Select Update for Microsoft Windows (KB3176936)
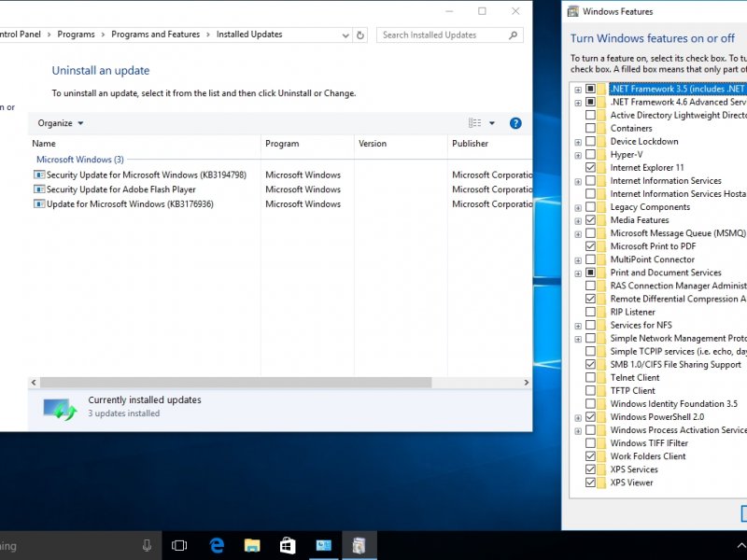 click(x=130, y=203)
